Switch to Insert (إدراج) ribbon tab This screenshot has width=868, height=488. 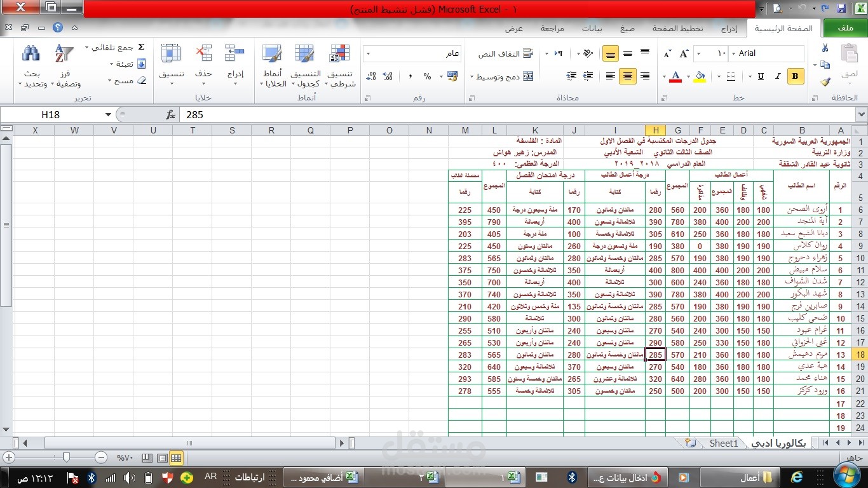pos(729,29)
